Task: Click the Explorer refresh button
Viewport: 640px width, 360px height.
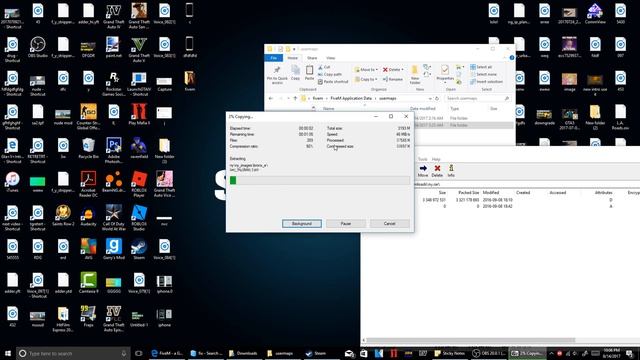Action: 437,98
